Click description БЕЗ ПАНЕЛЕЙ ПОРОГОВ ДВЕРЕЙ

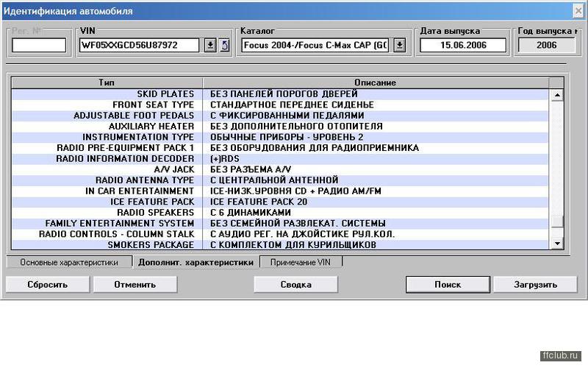click(x=284, y=94)
